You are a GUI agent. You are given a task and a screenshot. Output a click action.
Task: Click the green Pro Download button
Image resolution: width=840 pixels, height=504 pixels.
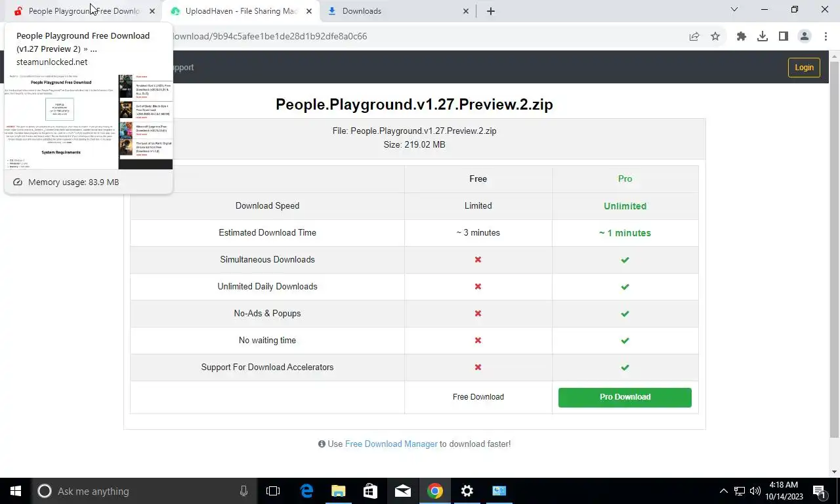point(625,397)
